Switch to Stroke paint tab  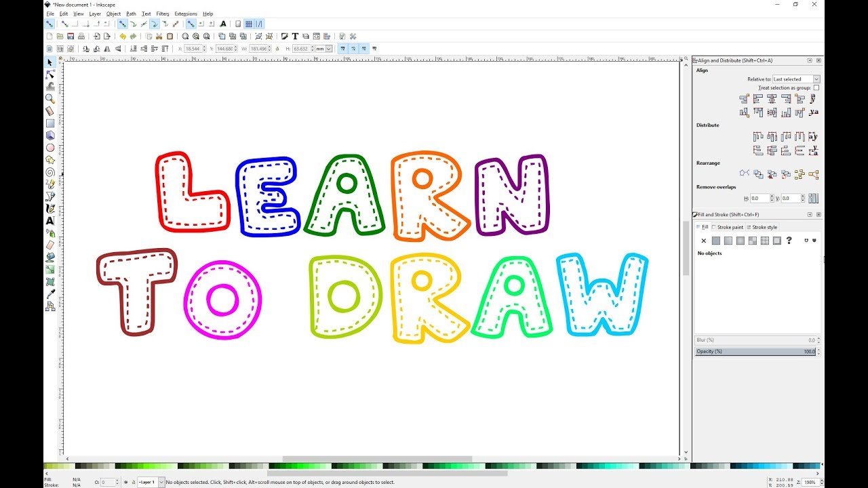tap(728, 227)
